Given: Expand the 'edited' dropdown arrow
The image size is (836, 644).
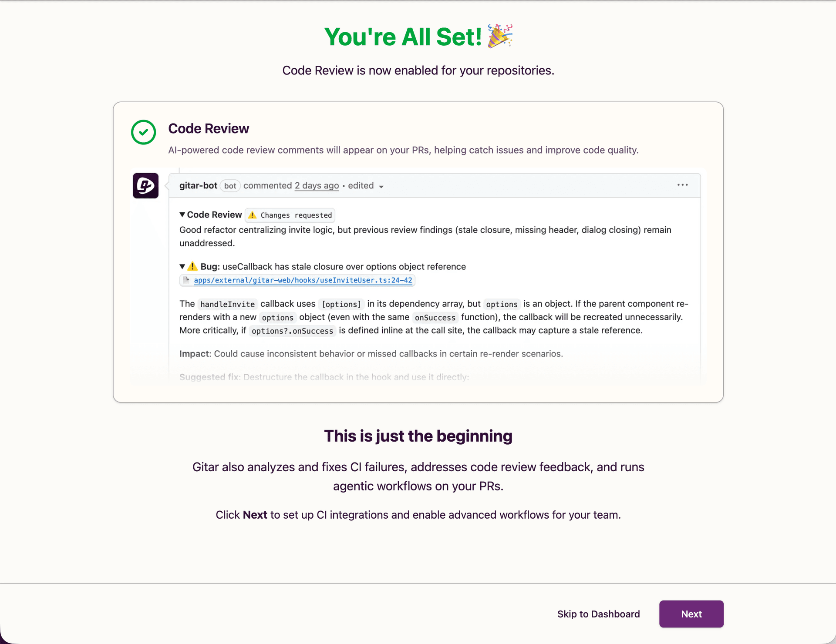Looking at the screenshot, I should coord(381,187).
